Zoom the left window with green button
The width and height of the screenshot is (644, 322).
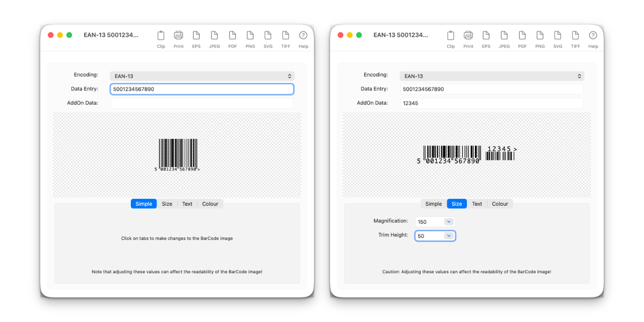coord(69,35)
